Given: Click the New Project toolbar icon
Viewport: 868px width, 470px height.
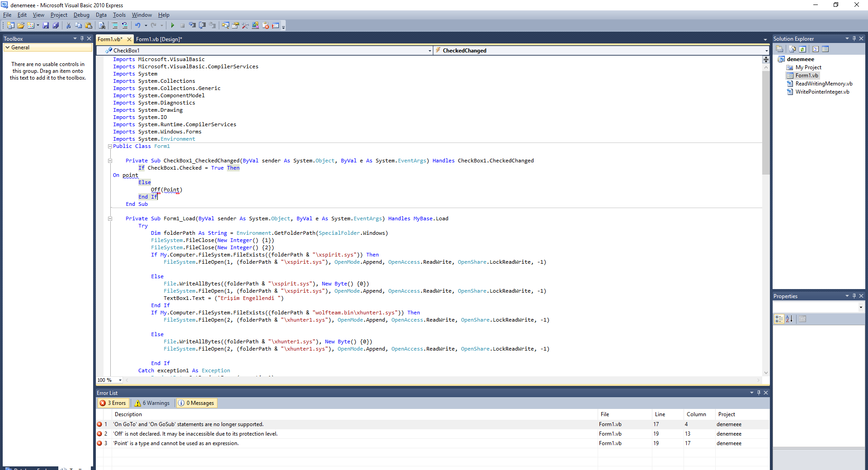Looking at the screenshot, I should (11, 26).
